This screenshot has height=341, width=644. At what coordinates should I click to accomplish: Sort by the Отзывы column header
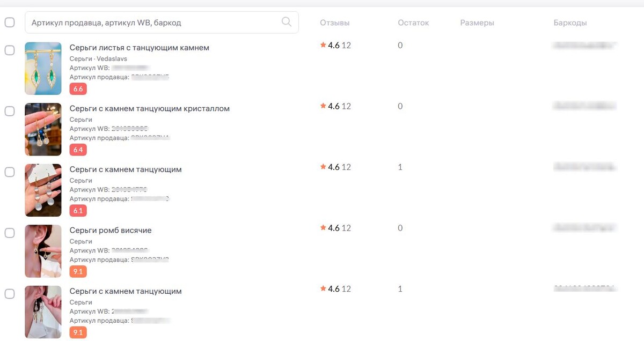(334, 23)
